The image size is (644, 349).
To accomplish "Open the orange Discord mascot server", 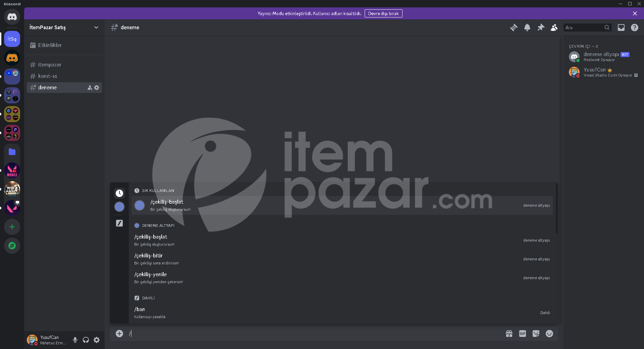I will point(12,58).
